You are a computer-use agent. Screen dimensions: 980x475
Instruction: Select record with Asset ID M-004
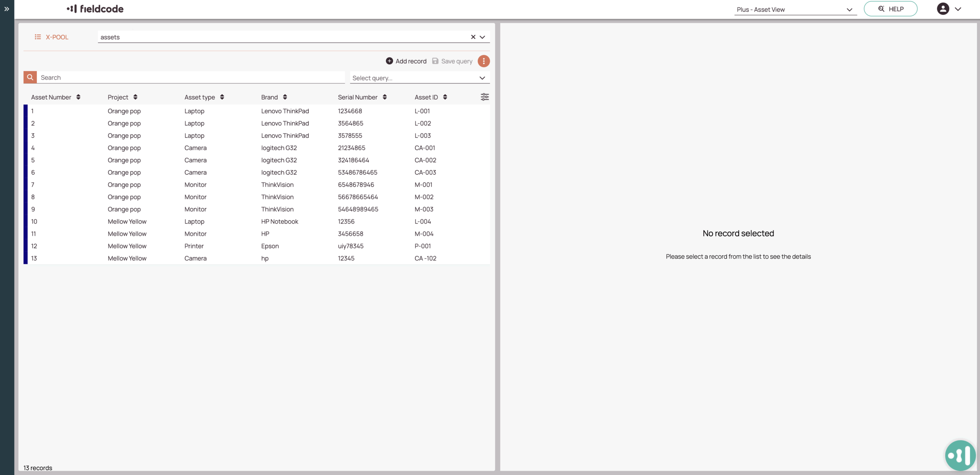[256, 233]
